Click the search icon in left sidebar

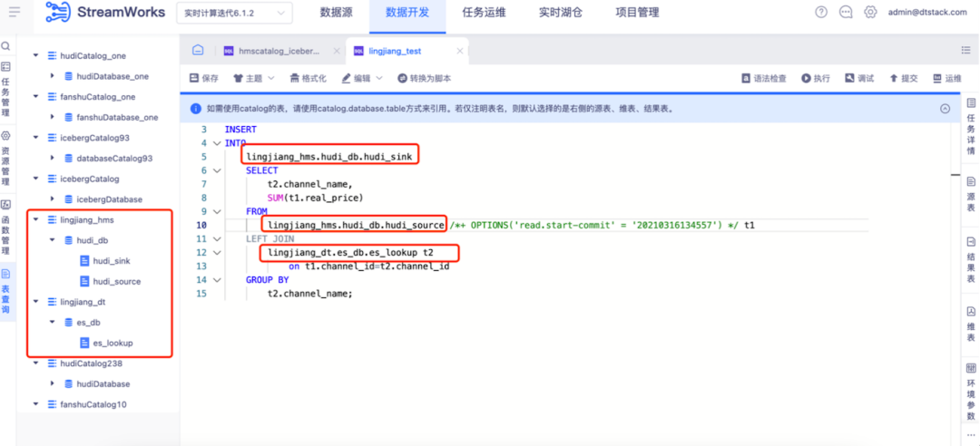(6, 46)
